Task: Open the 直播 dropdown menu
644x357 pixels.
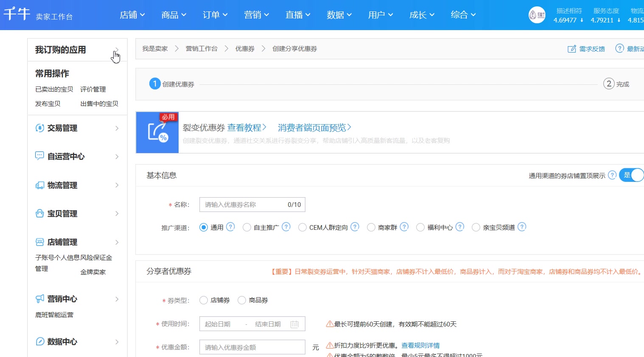Action: pos(298,15)
